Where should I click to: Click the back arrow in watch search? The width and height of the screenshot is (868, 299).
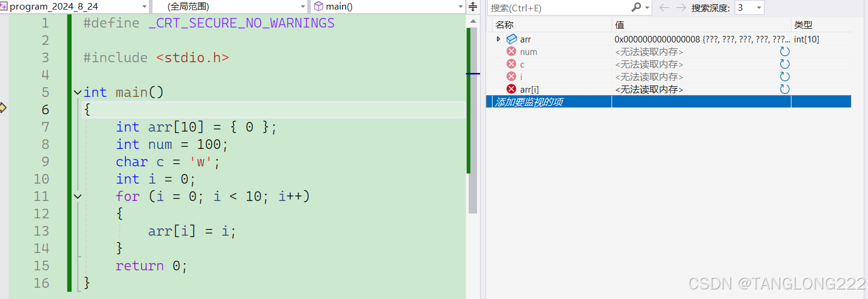click(x=664, y=8)
